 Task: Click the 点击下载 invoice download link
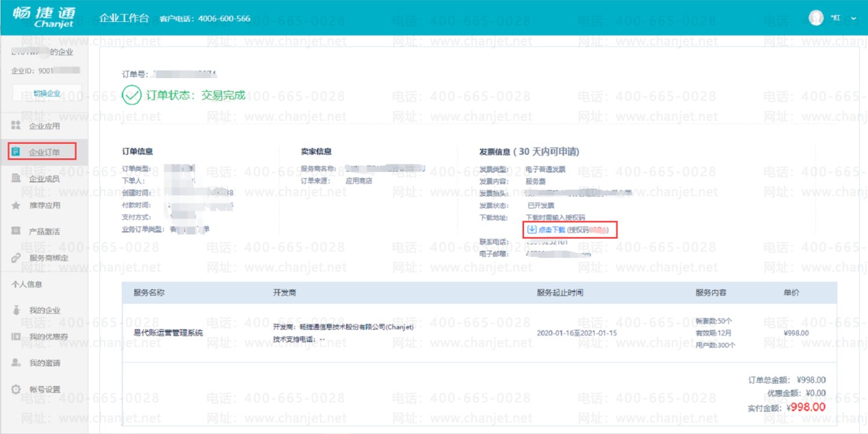(551, 230)
